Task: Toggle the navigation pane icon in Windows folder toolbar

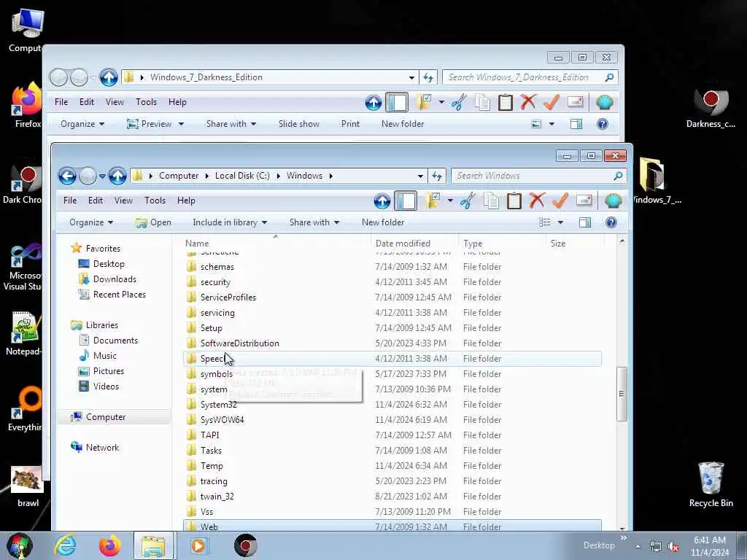Action: 406,201
